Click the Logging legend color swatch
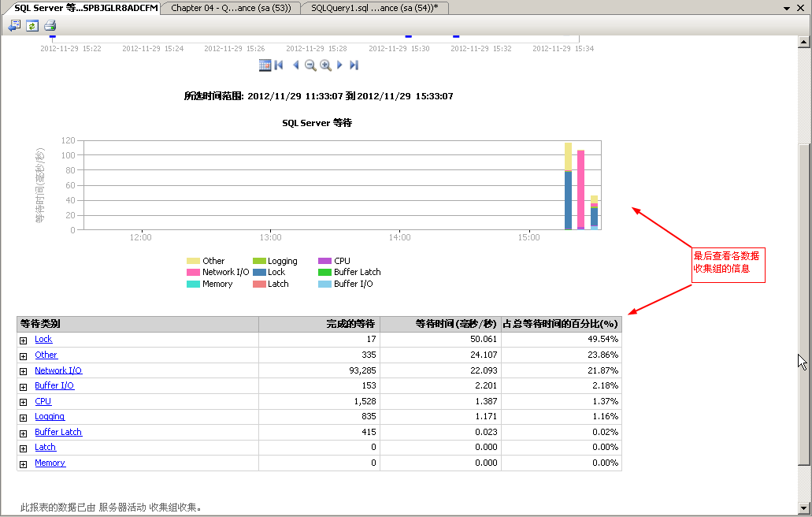812x517 pixels. pyautogui.click(x=259, y=261)
